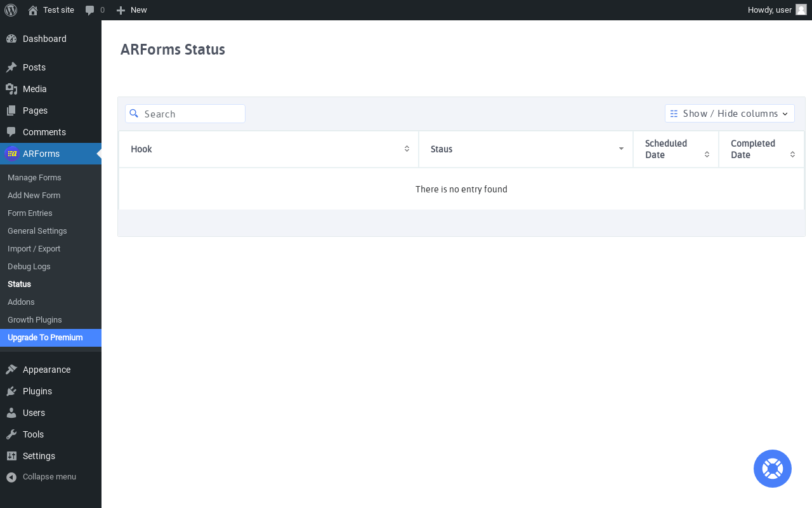812x508 pixels.
Task: Visit the Test site link
Action: pos(58,10)
